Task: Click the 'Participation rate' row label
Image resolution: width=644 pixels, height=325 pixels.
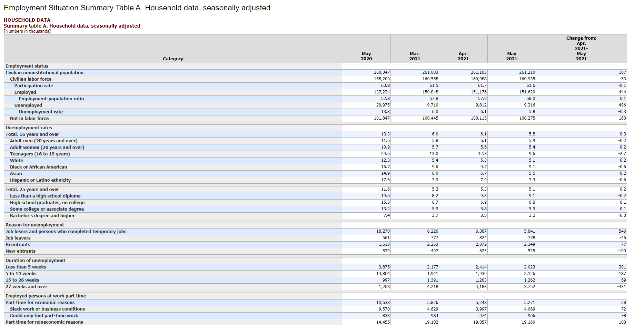Action: [34, 86]
